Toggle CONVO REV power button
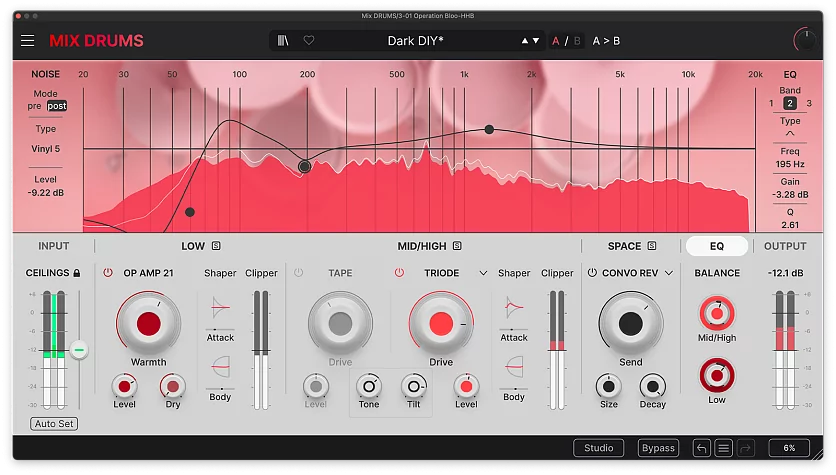 pos(592,272)
